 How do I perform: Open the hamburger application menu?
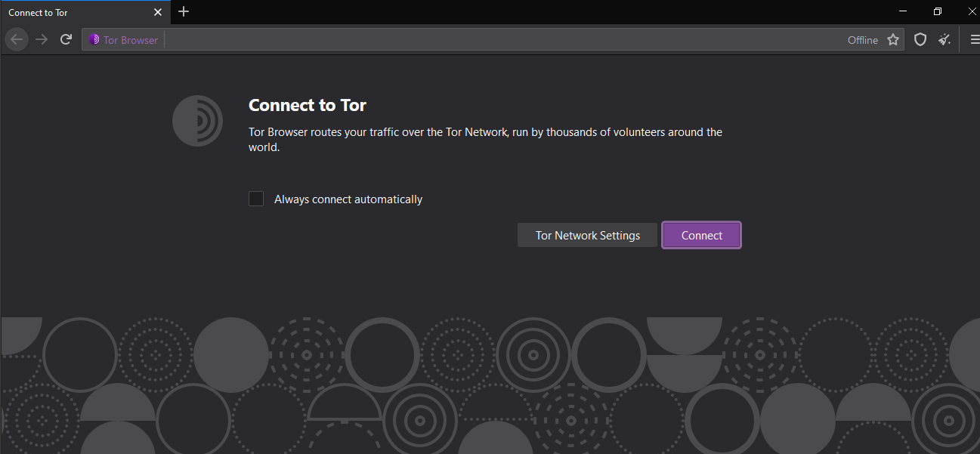[973, 40]
